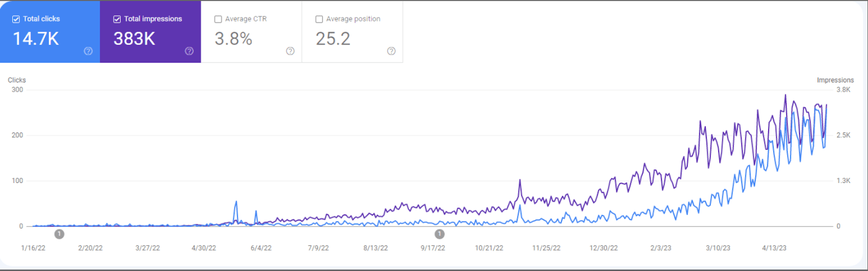
Task: Select the Average position card label
Action: pos(353,19)
